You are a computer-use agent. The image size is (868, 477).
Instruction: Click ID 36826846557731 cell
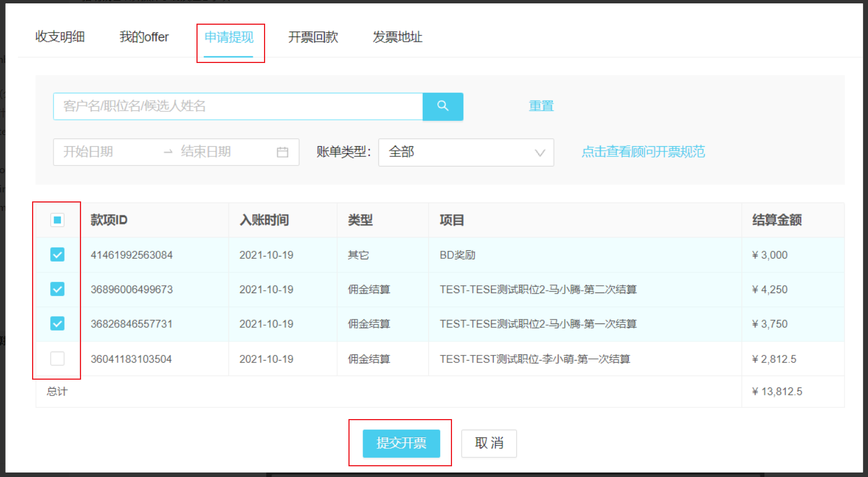point(132,324)
